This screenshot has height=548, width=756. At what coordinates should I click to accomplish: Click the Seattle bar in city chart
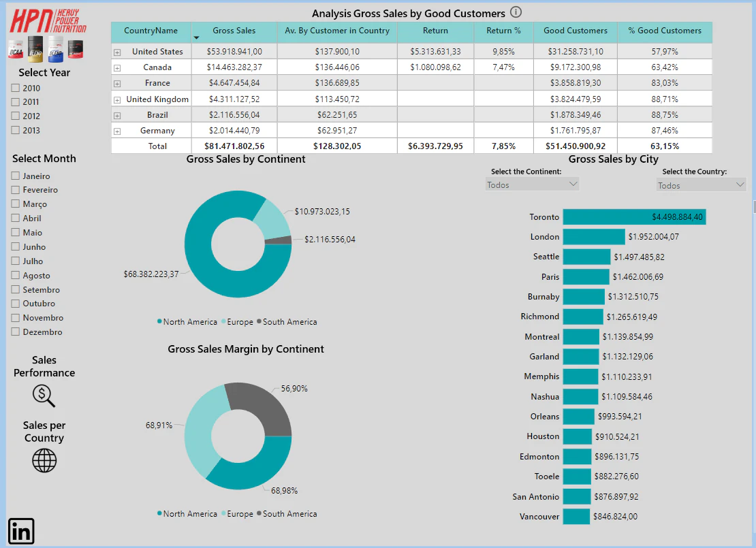(587, 257)
